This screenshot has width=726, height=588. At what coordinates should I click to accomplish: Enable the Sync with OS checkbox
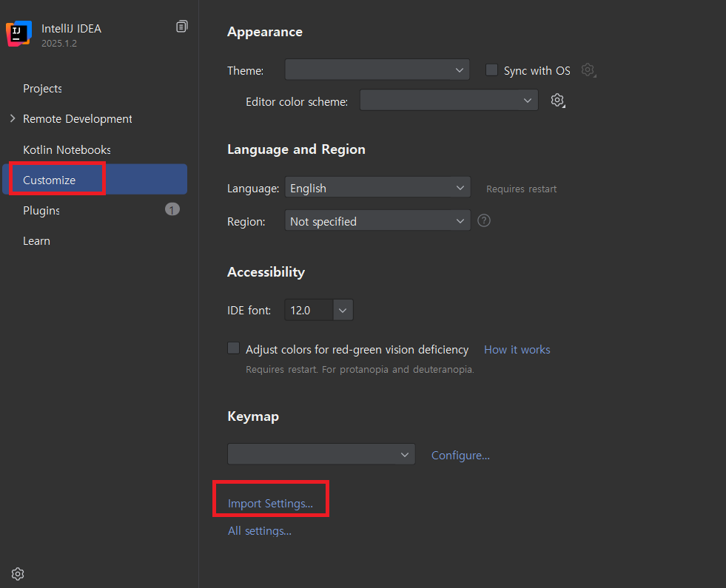click(x=491, y=70)
